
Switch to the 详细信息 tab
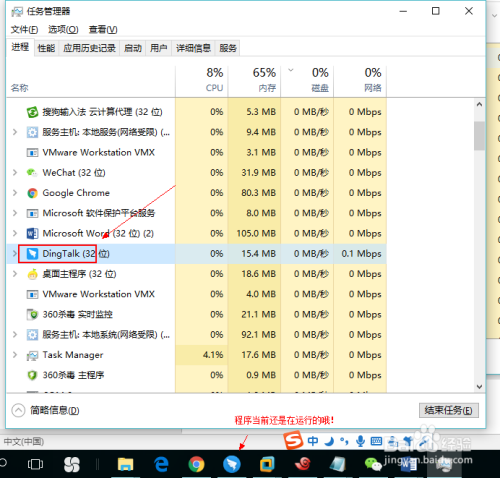194,49
